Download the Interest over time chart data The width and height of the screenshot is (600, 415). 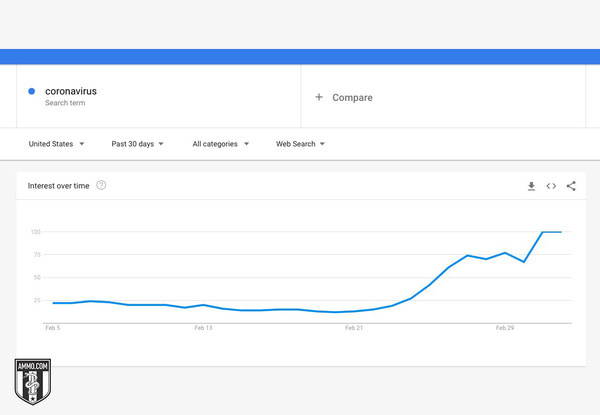[x=531, y=186]
